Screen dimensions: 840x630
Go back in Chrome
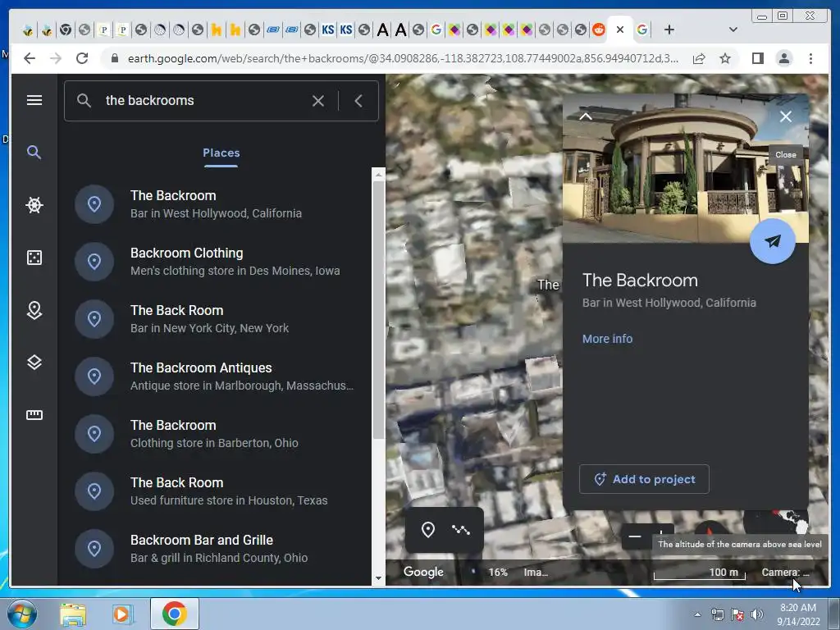point(30,58)
